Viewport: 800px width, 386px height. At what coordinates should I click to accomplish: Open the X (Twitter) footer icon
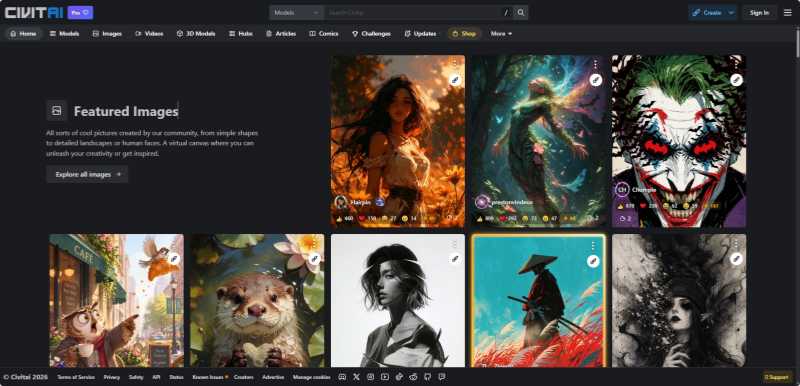[x=356, y=377]
